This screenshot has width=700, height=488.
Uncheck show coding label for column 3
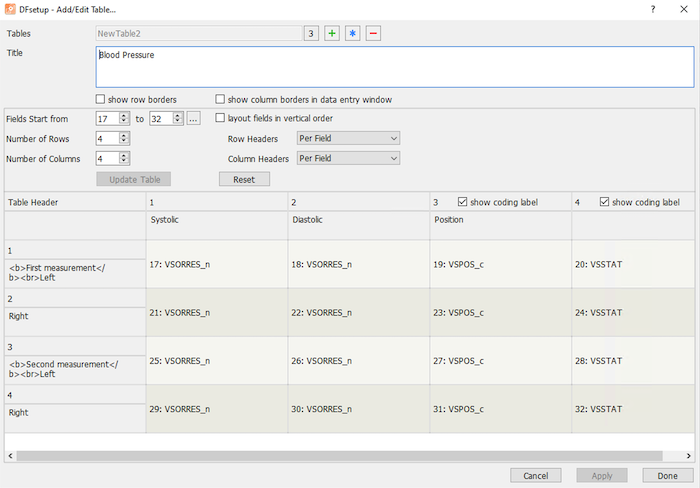pos(462,202)
